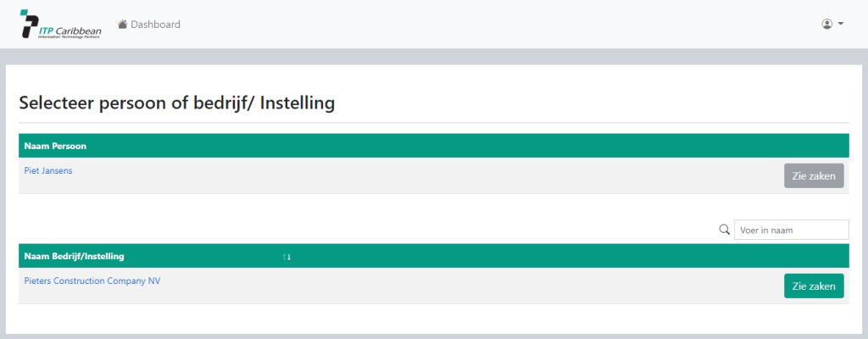
Task: Click the Information Technology Partners tagline
Action: pos(69,36)
